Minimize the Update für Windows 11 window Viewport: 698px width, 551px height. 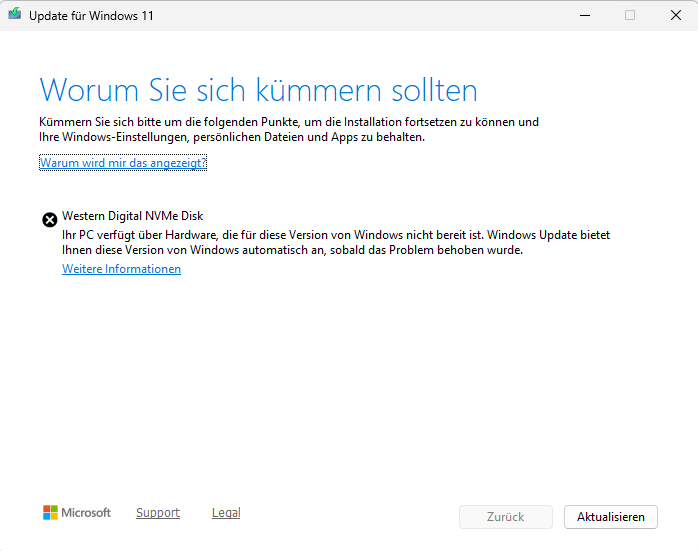(x=584, y=15)
